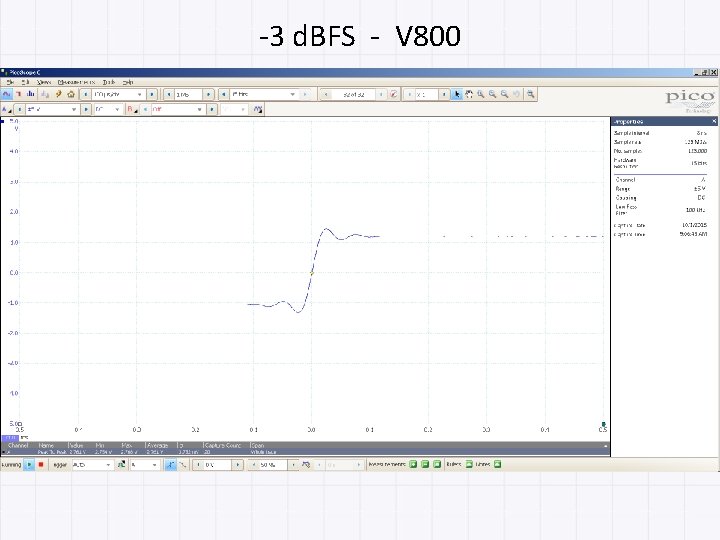Click the Capture Count column header
The image size is (720, 540).
tap(222, 445)
